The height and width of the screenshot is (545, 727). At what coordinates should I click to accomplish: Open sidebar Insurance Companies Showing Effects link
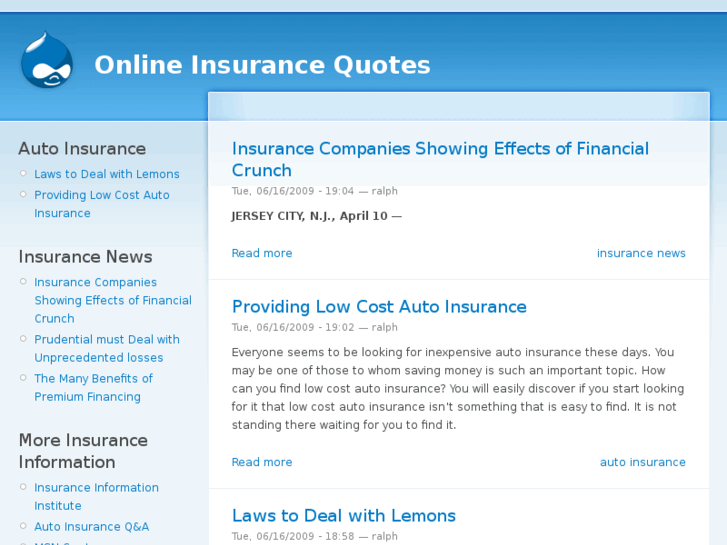(112, 300)
